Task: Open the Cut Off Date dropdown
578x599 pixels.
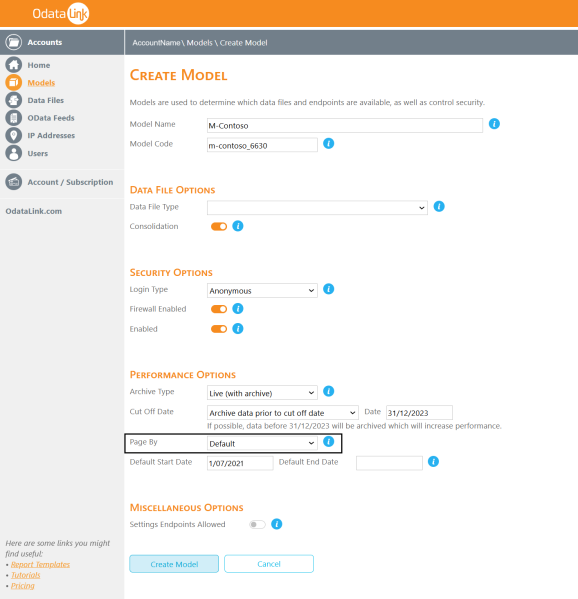Action: (283, 413)
